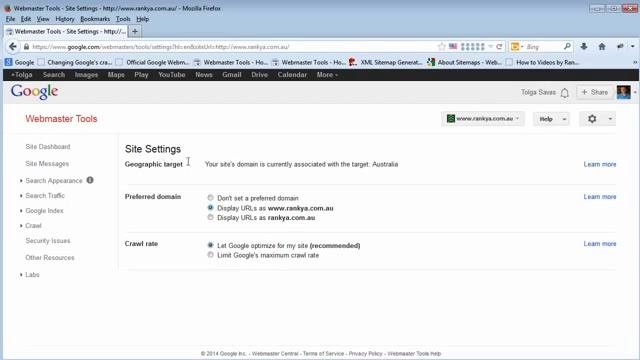
Task: Click Learn more for Crawl rate
Action: pyautogui.click(x=600, y=243)
